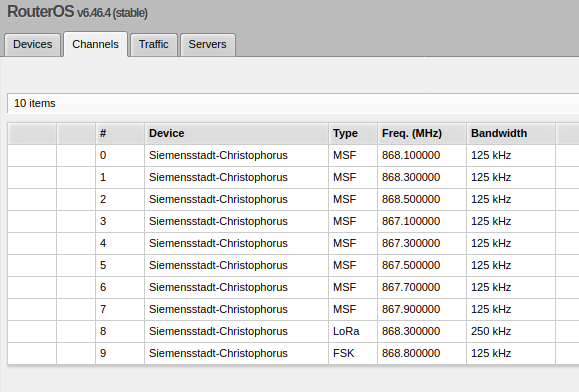579x392 pixels.
Task: Select channel row number 3
Action: click(293, 221)
